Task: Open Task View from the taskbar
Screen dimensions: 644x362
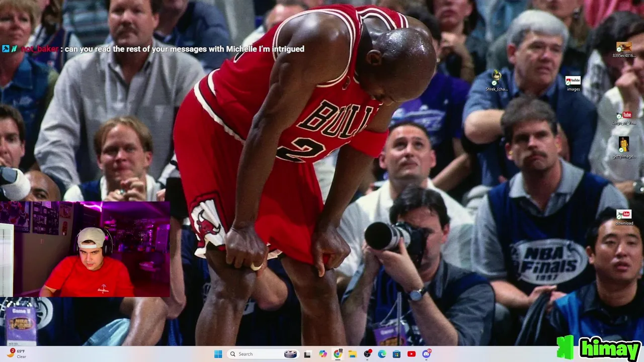Action: tap(307, 354)
